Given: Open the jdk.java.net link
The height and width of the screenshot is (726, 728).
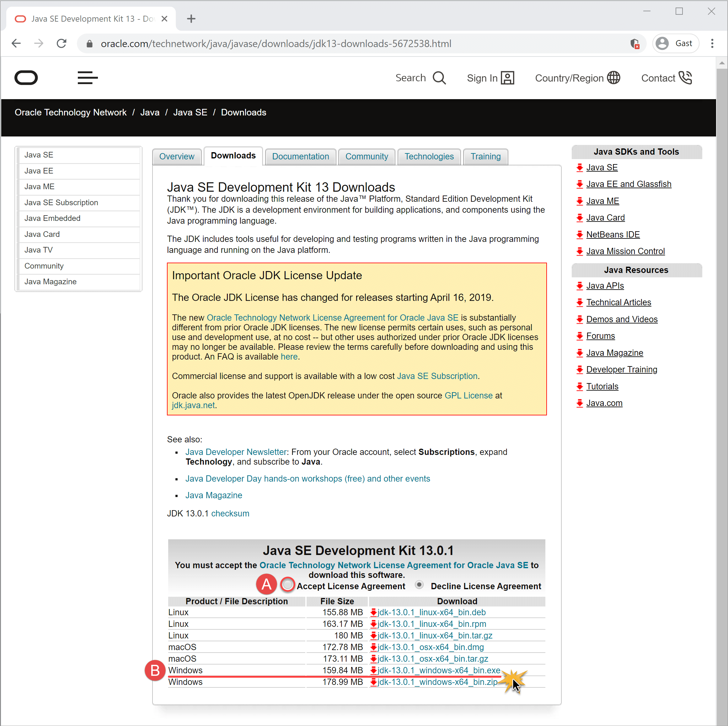Looking at the screenshot, I should click(193, 405).
